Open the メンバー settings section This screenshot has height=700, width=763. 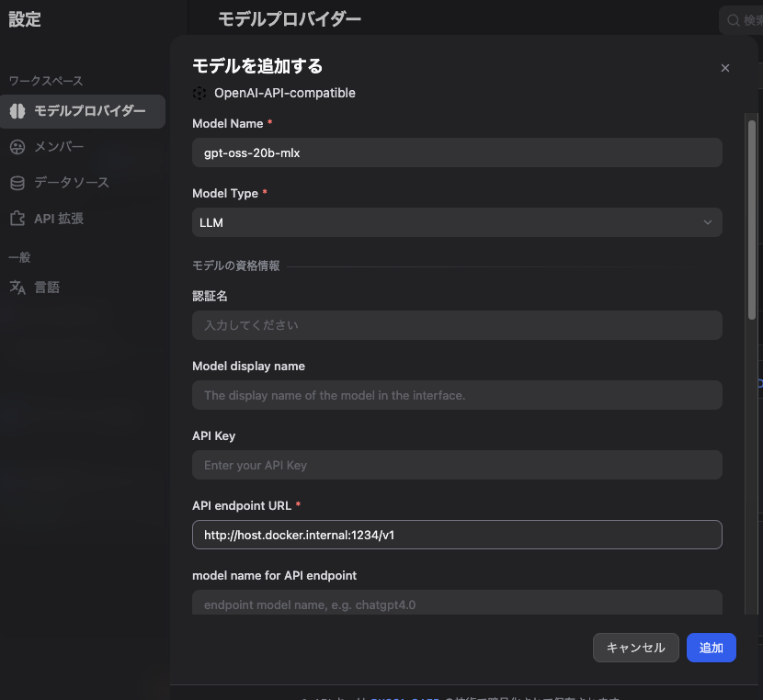59,147
